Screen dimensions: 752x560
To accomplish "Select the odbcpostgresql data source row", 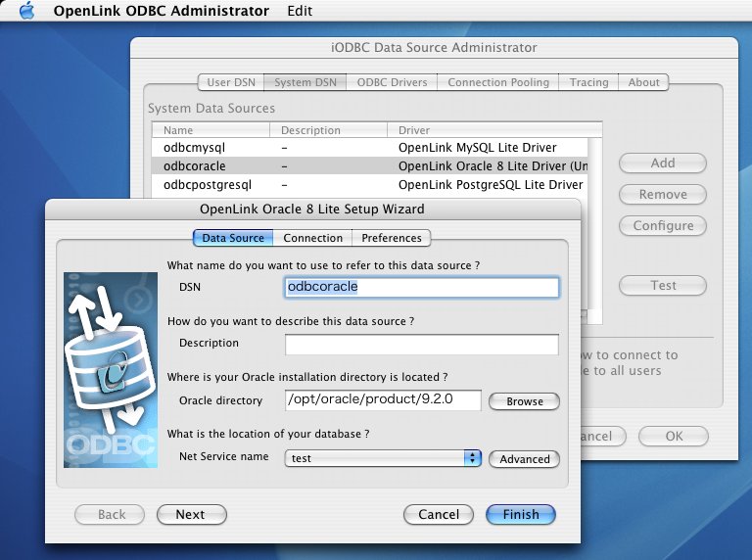I will [369, 185].
